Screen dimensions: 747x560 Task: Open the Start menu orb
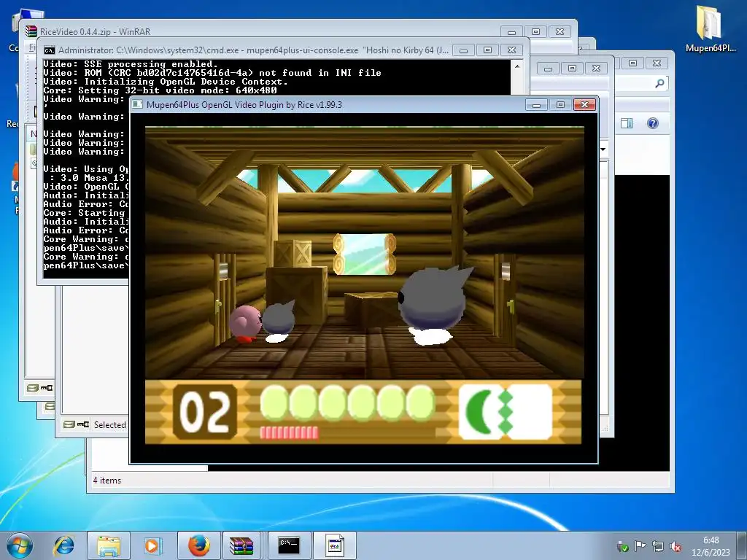click(x=20, y=545)
